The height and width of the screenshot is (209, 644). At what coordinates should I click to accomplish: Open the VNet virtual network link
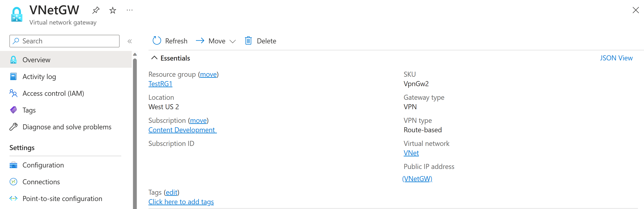(411, 153)
